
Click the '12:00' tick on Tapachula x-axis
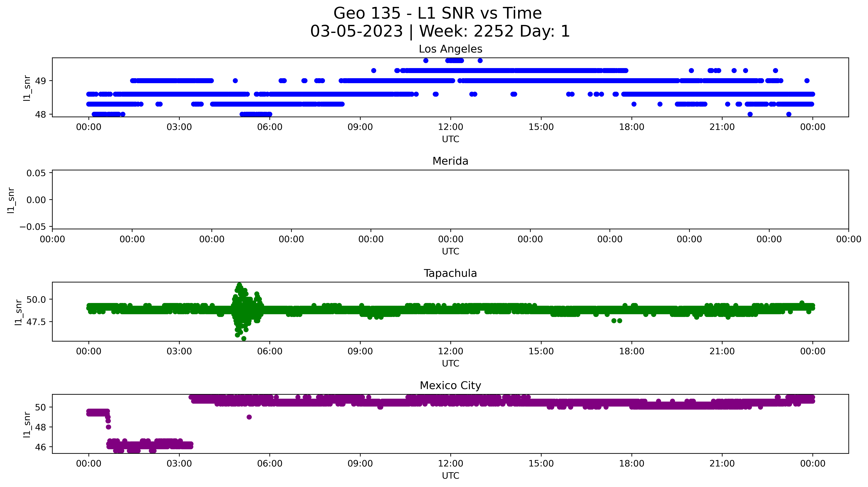[x=451, y=351]
